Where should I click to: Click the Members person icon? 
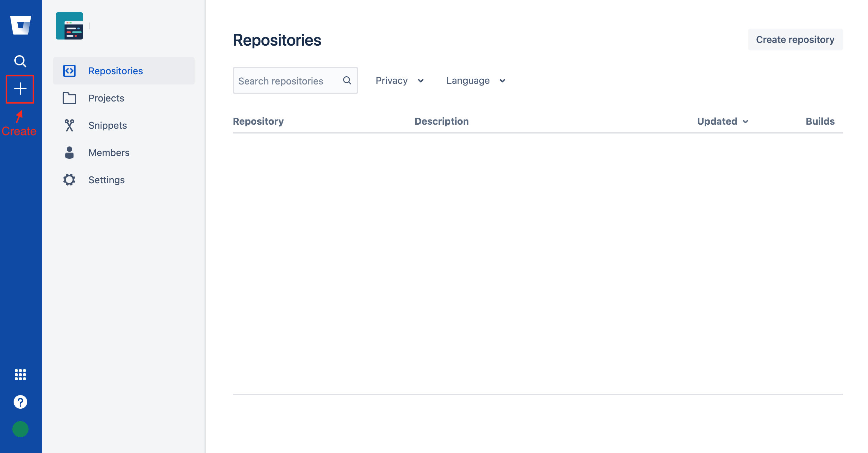pos(69,152)
